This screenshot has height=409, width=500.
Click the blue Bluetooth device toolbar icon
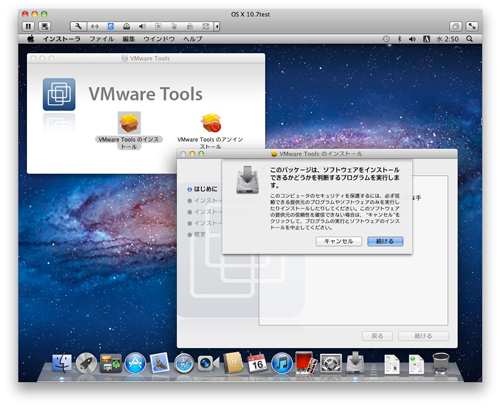111,26
